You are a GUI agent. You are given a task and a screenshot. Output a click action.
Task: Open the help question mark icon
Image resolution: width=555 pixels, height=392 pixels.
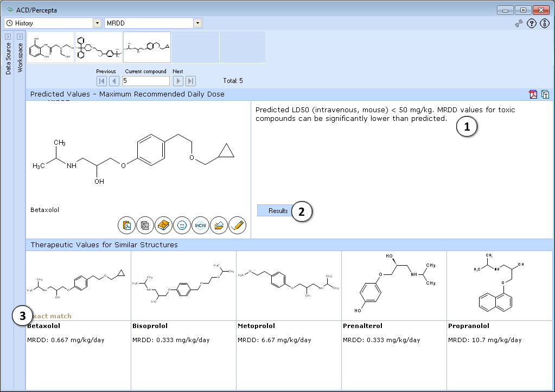point(532,24)
